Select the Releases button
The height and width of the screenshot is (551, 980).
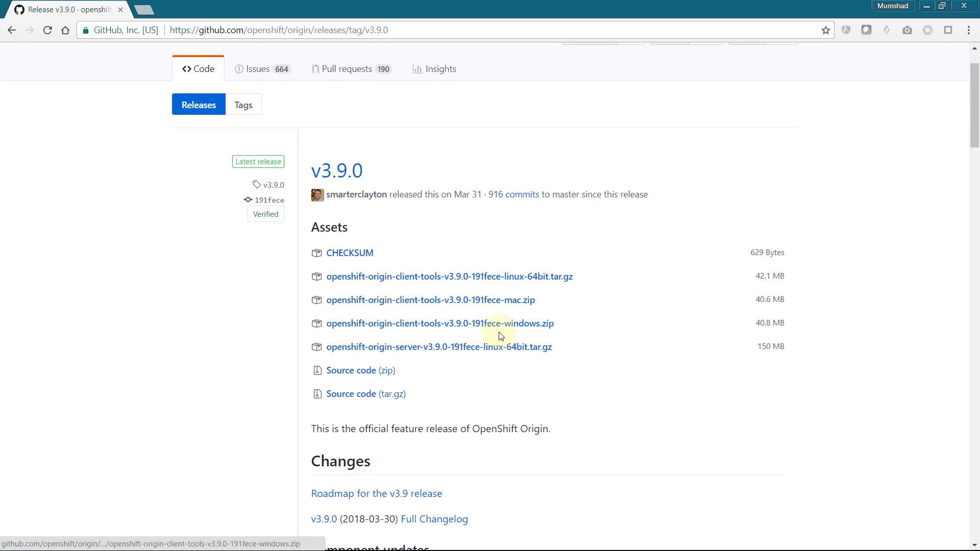pos(199,105)
